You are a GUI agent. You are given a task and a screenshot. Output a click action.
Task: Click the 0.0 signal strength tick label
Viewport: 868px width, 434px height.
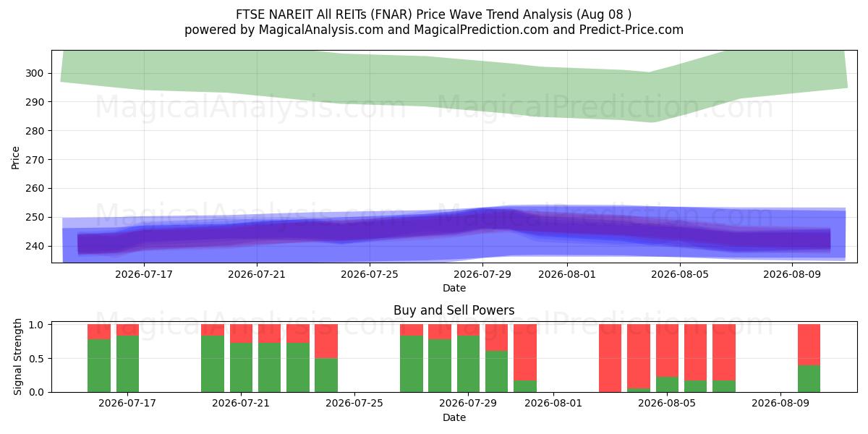pos(37,392)
